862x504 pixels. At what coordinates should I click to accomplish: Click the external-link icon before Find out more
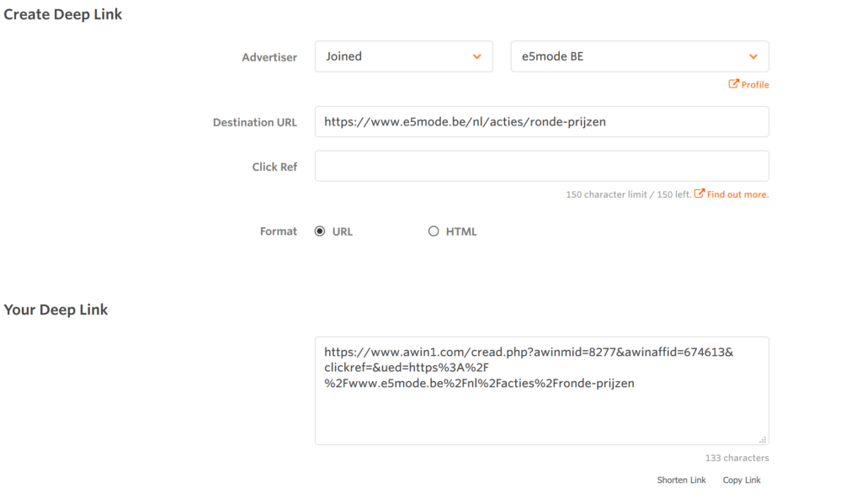point(699,194)
